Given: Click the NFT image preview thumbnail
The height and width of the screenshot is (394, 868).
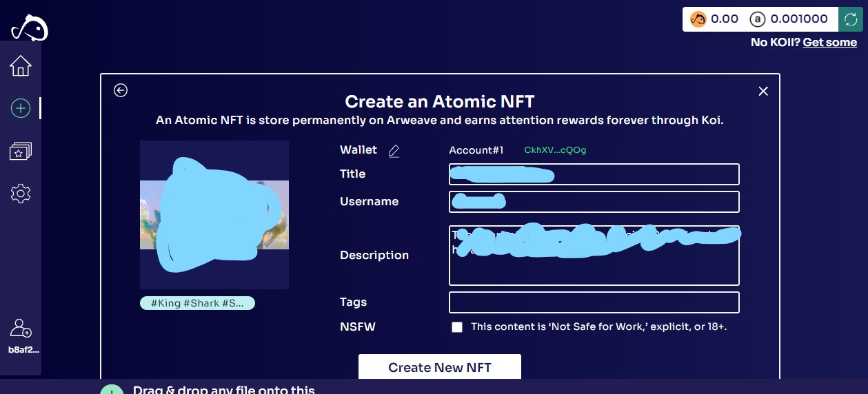Looking at the screenshot, I should click(214, 215).
